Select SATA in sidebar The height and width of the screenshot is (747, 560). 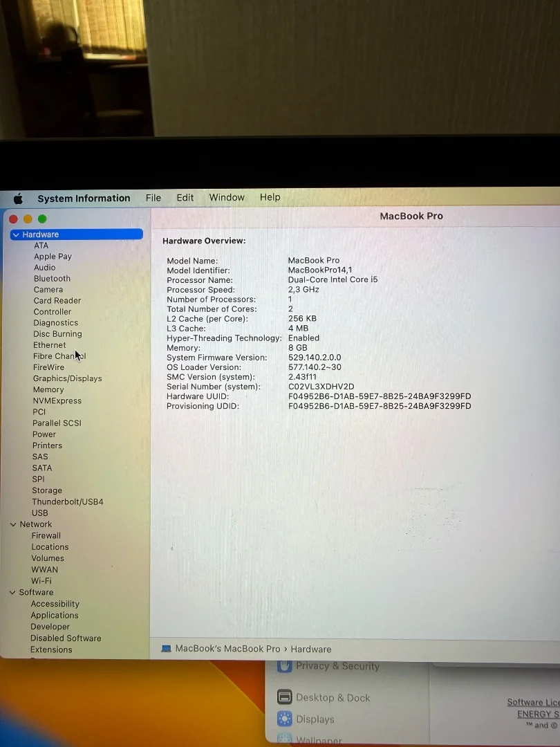click(42, 468)
